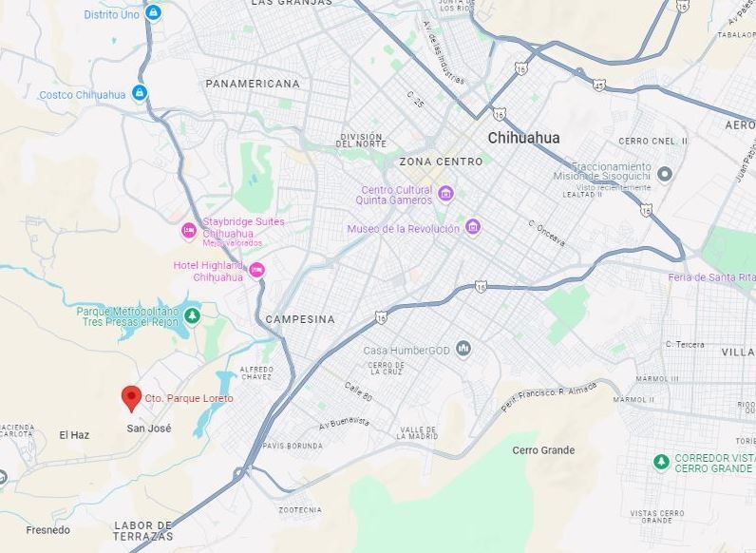Select the Campesina neighborhood label
The height and width of the screenshot is (553, 756).
pyautogui.click(x=300, y=319)
